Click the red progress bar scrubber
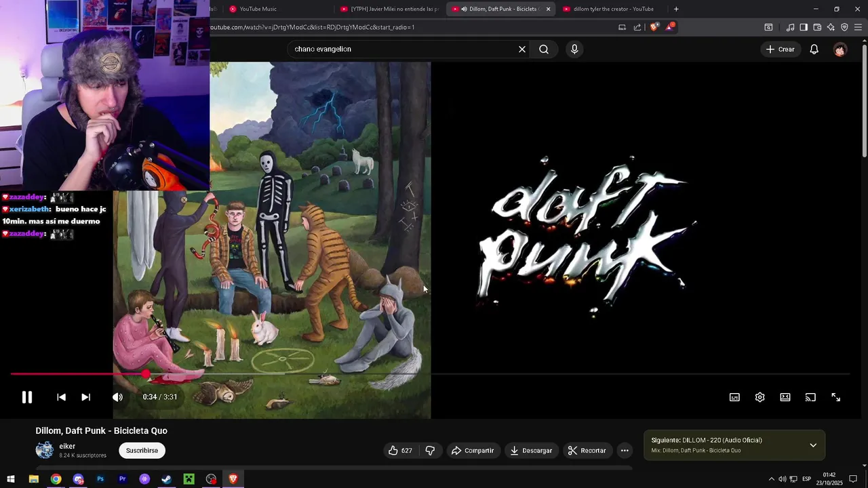 pyautogui.click(x=146, y=373)
